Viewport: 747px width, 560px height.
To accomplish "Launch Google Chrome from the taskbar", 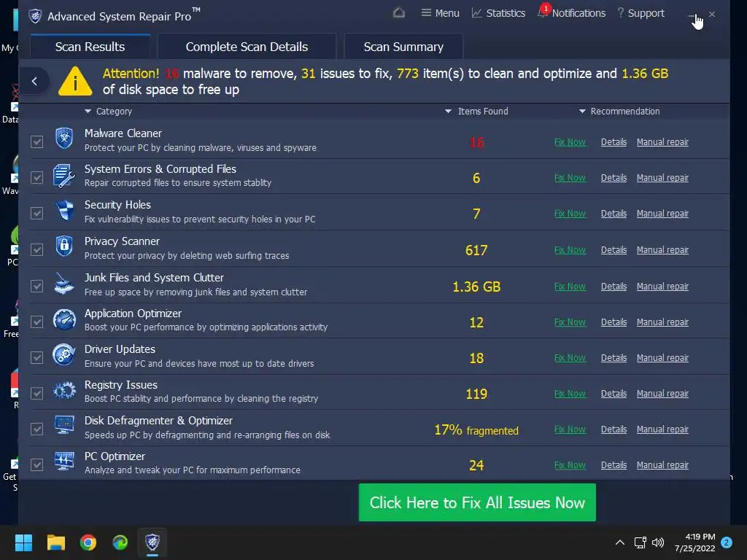I will (88, 542).
